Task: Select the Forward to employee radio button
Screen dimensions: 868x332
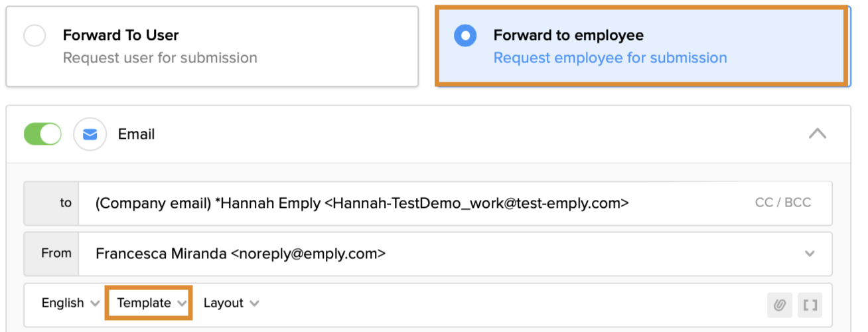Action: 465,36
